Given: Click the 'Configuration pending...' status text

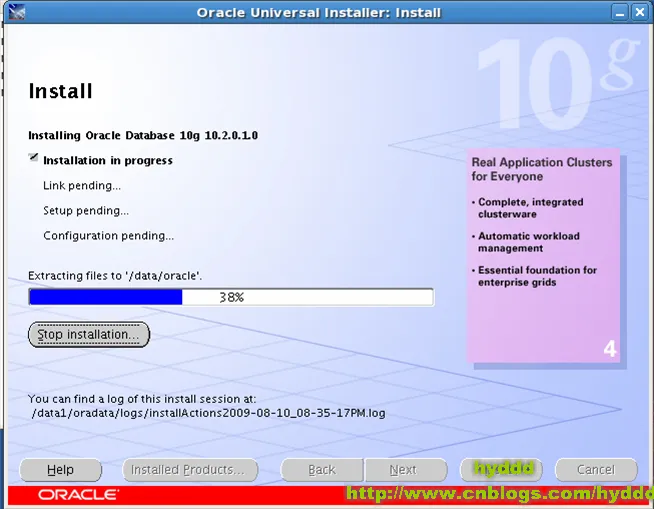Looking at the screenshot, I should pyautogui.click(x=108, y=236).
